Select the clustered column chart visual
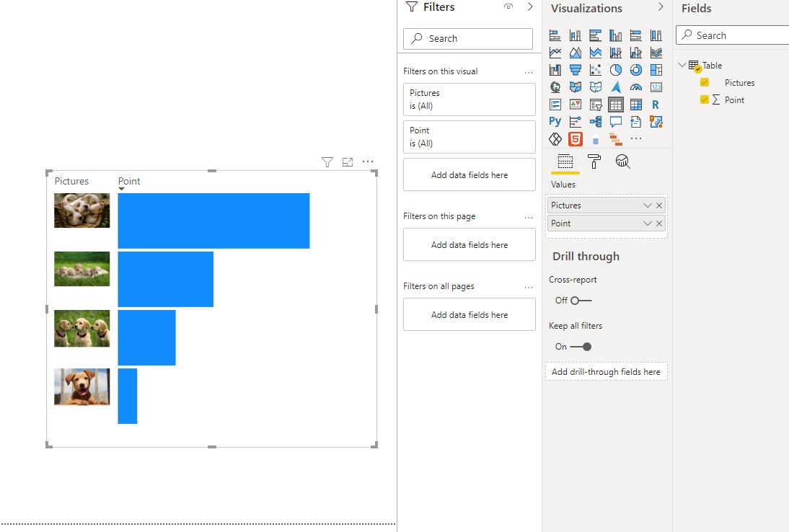Screen dimensions: 789x532 [615, 35]
